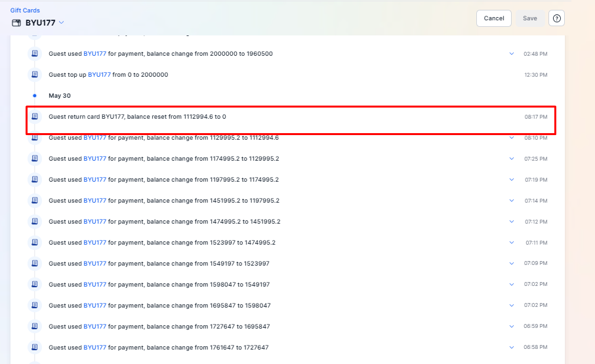Expand the 07:25 PM payment entry
Screen dimensions: 595x364
point(512,159)
